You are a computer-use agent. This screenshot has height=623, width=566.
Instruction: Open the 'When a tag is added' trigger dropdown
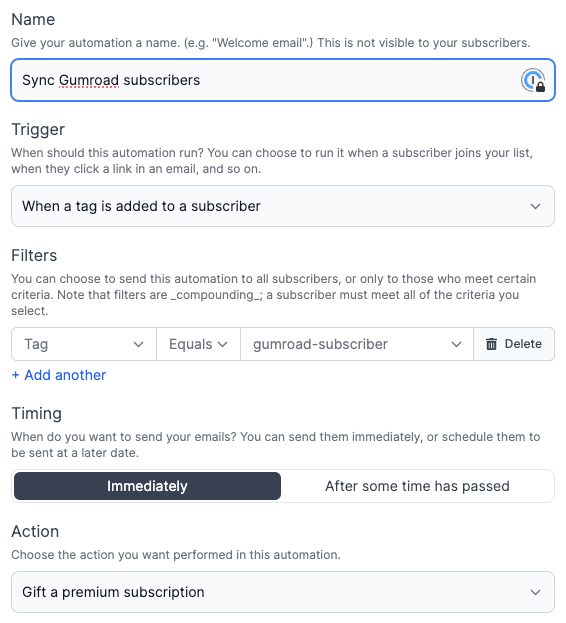click(x=283, y=206)
